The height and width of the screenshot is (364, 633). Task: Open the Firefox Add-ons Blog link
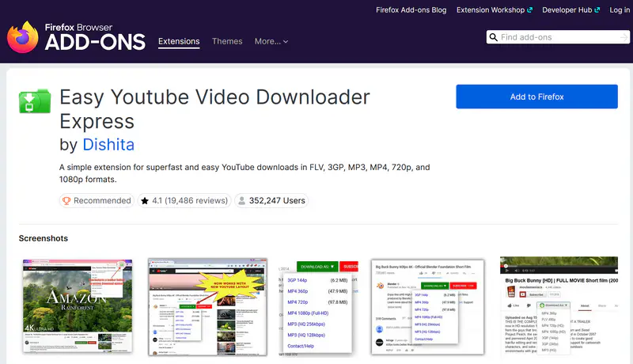tap(411, 10)
